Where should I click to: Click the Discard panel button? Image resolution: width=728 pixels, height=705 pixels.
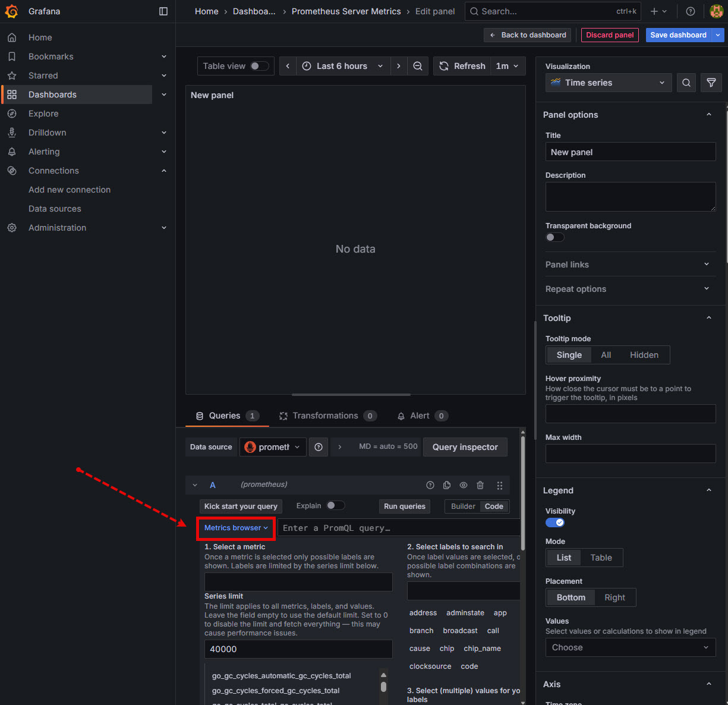[x=610, y=35]
